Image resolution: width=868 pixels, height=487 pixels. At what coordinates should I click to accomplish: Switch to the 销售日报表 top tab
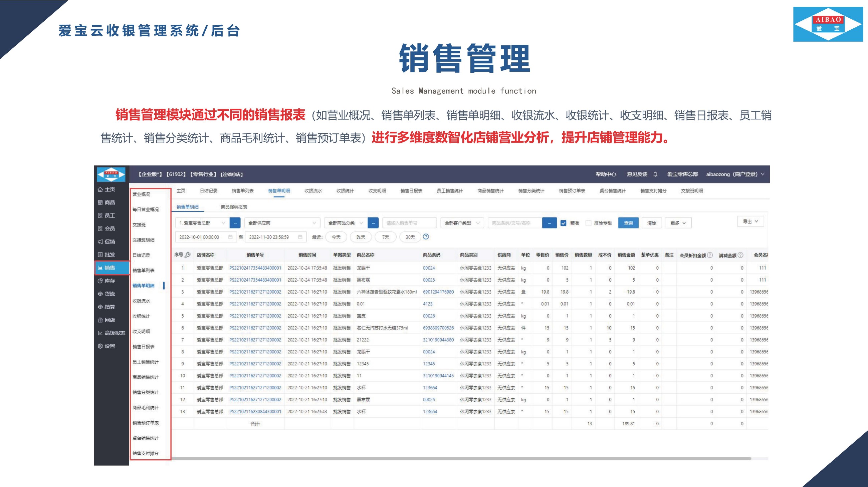(411, 191)
